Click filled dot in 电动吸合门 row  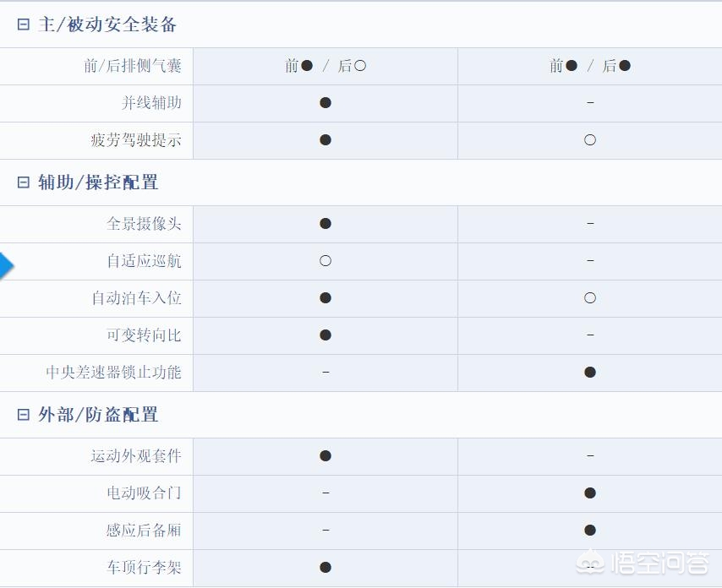pos(590,493)
